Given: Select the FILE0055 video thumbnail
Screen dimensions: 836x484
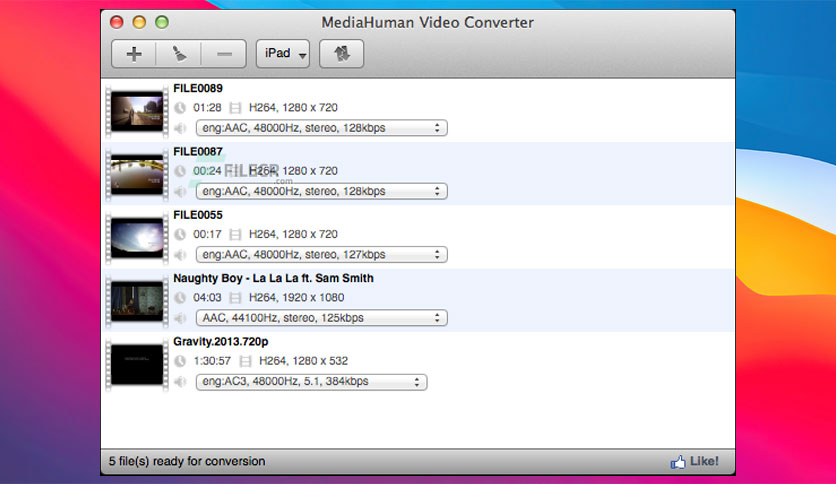Looking at the screenshot, I should (x=137, y=238).
